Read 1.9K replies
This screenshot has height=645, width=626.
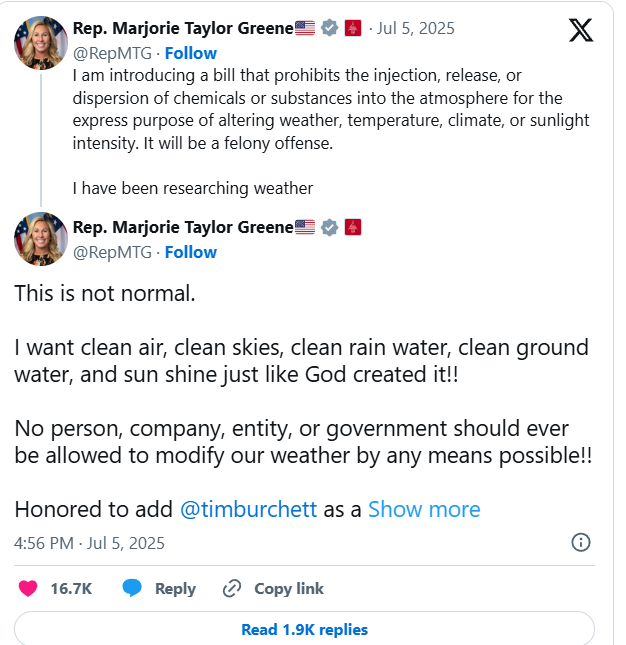point(304,630)
